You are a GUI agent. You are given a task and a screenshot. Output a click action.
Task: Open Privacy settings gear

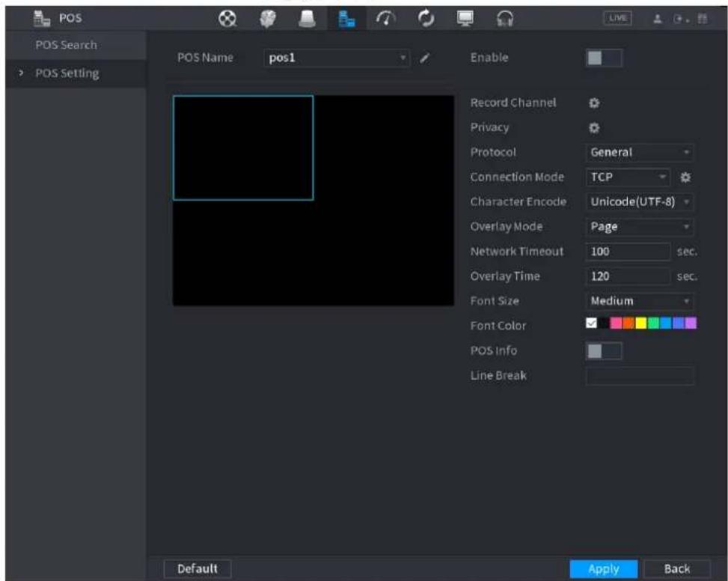pyautogui.click(x=594, y=128)
